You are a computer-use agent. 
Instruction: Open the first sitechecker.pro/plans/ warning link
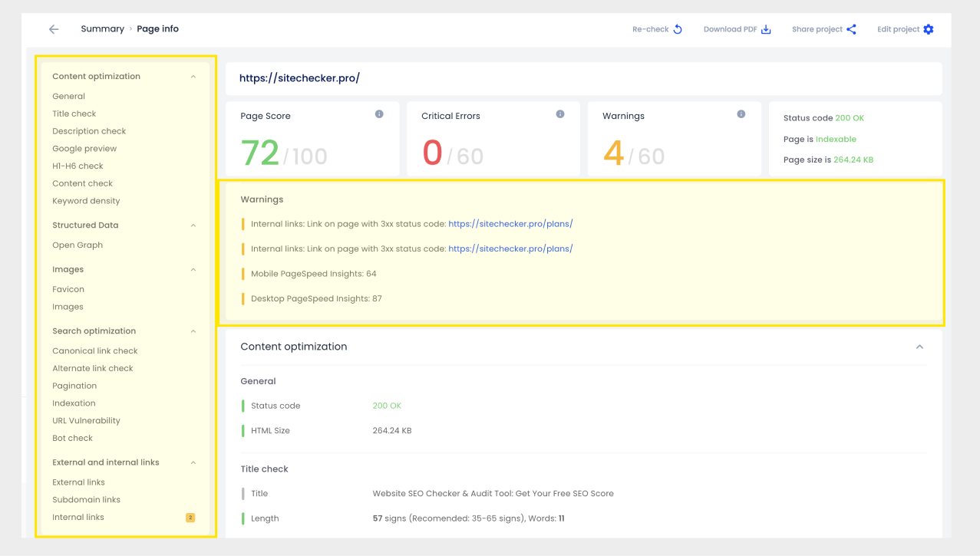(510, 224)
